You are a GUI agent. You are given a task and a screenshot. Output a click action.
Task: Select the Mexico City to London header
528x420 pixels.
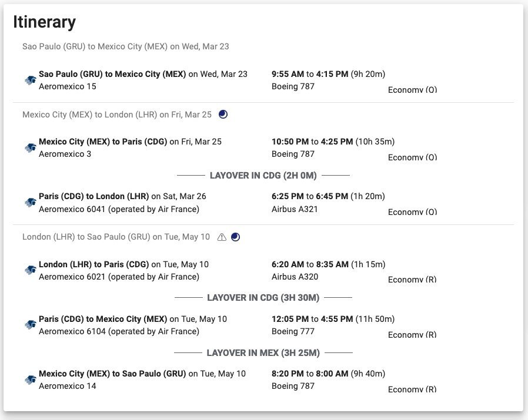116,115
